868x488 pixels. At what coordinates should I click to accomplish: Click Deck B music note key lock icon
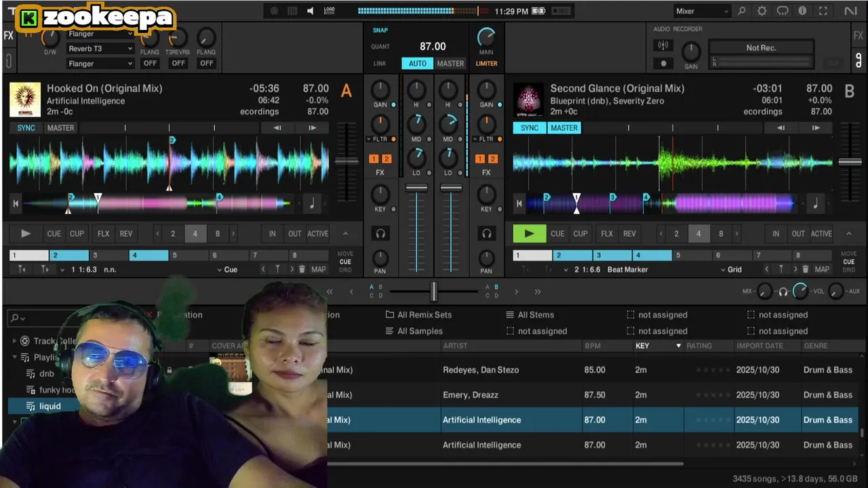click(x=815, y=203)
